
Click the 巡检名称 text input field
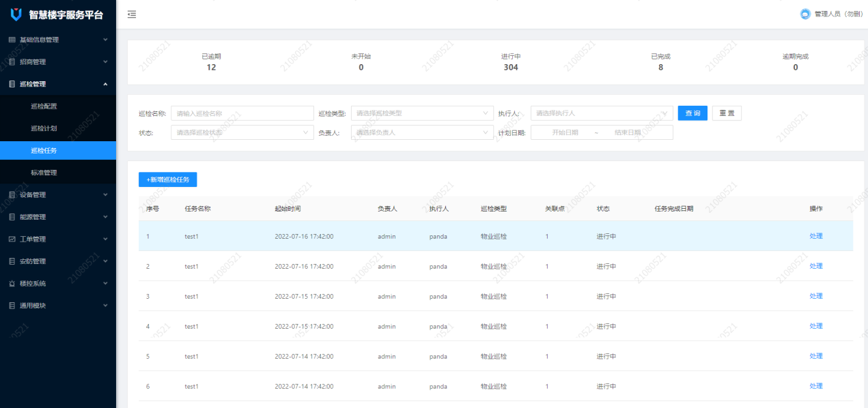click(x=242, y=113)
